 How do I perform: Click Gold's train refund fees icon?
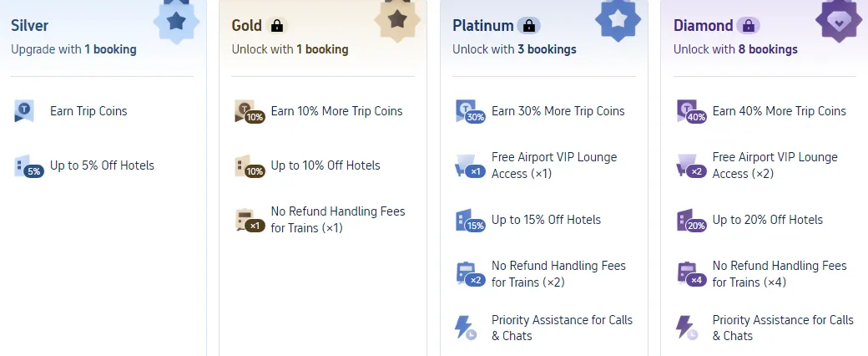(249, 221)
